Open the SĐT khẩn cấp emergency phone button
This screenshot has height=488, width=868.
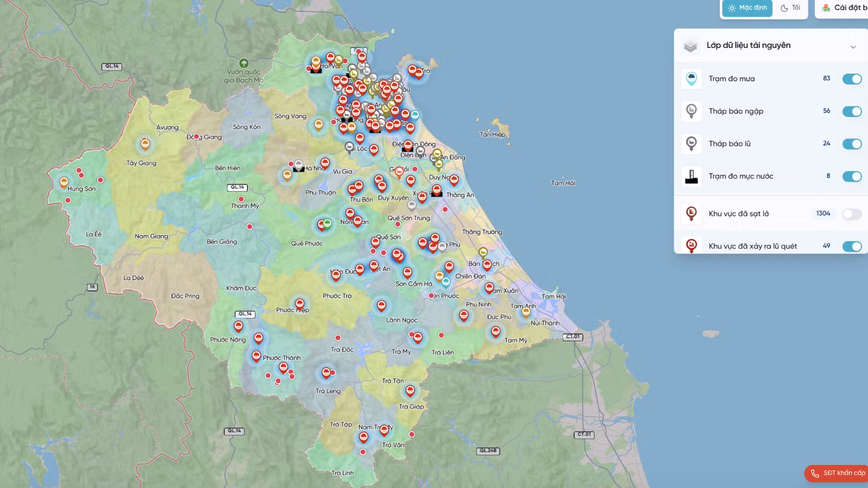click(837, 473)
